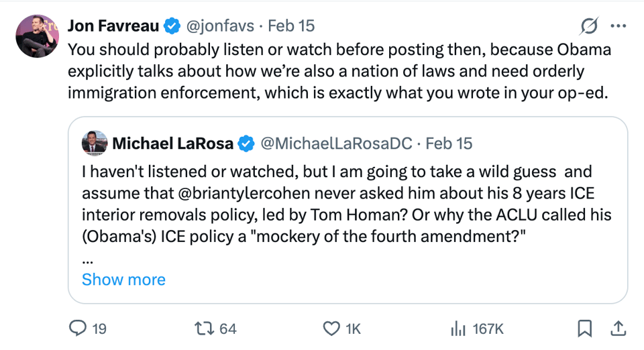Like the tweet with heart icon
Viewport: 644px width, 350px height.
(331, 329)
